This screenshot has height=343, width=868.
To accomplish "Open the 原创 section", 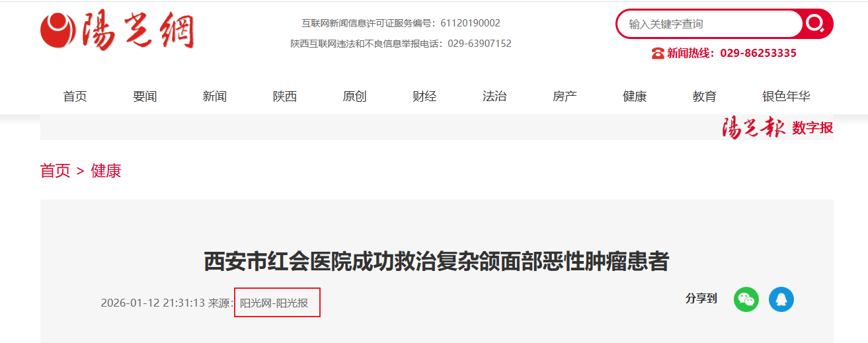I will (354, 96).
